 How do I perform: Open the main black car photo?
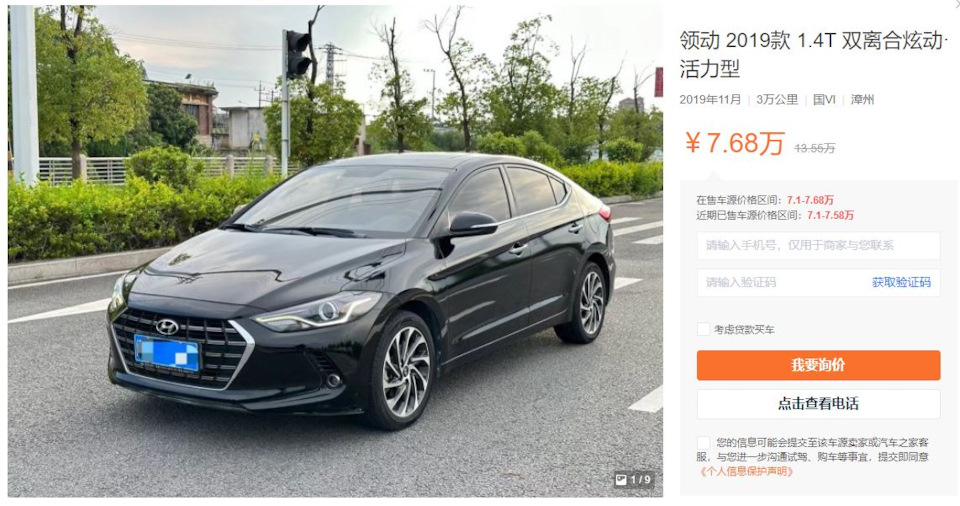(335, 251)
